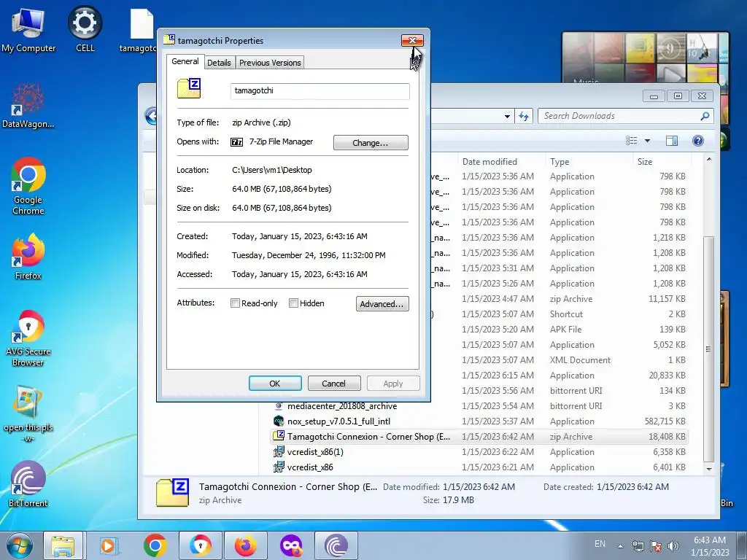The image size is (747, 560).
Task: Open AVG Secure Browser desktop shortcut
Action: pyautogui.click(x=28, y=338)
